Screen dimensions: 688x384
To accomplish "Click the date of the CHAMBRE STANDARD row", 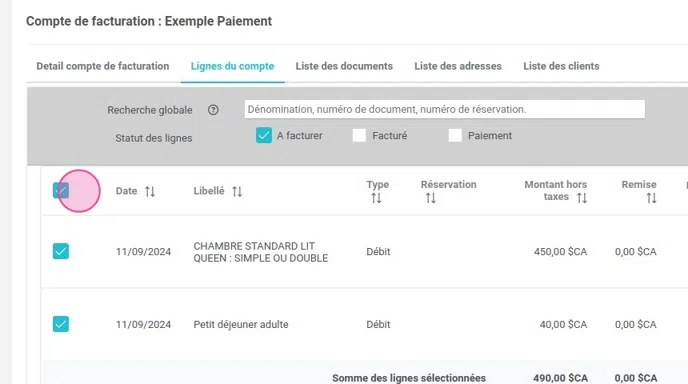I will pos(143,252).
